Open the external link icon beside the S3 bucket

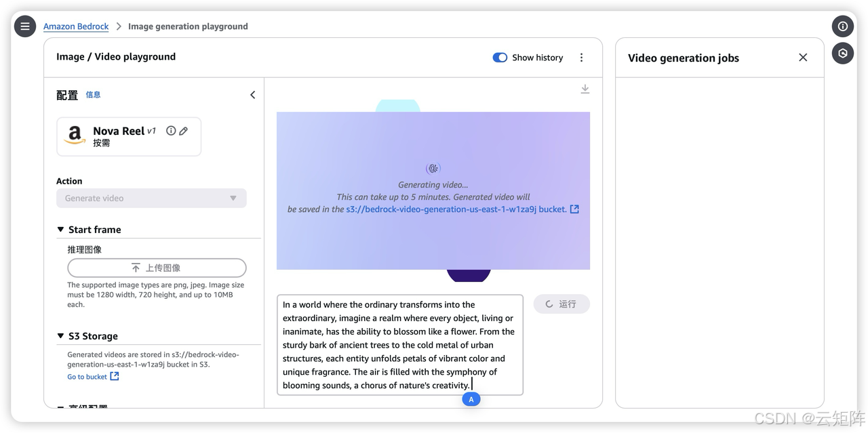click(574, 209)
